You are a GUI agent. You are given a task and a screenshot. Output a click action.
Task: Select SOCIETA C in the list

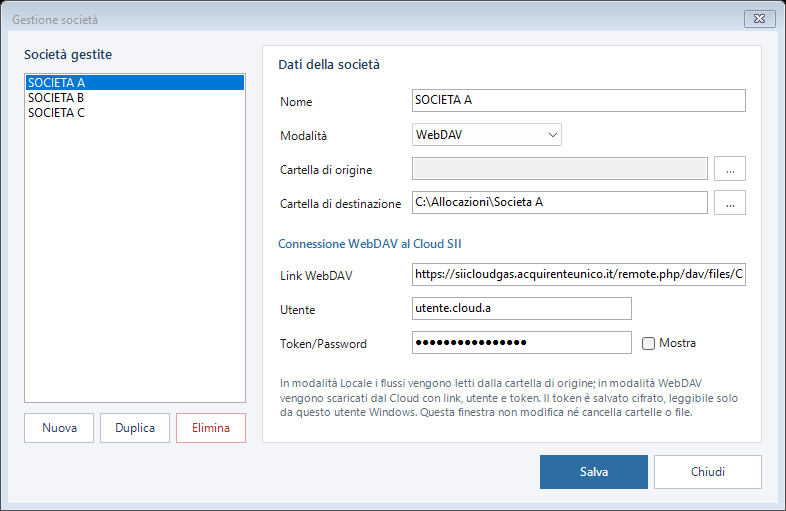135,113
